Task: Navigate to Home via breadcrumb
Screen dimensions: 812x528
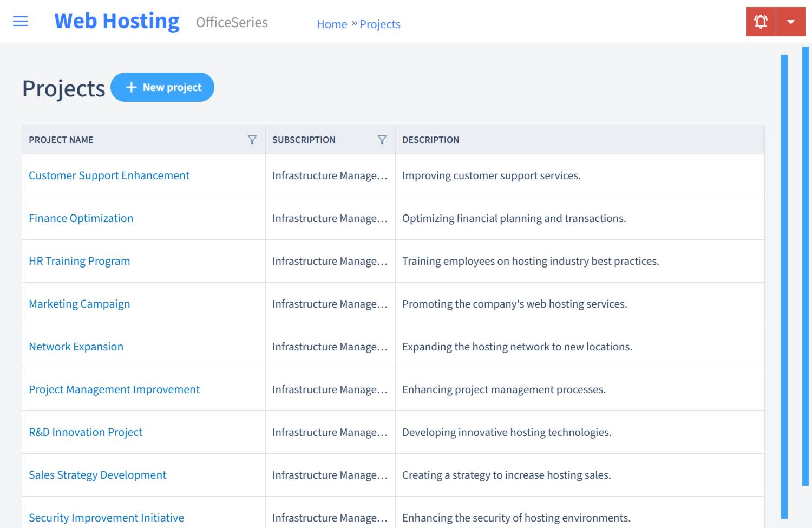Action: [x=332, y=24]
